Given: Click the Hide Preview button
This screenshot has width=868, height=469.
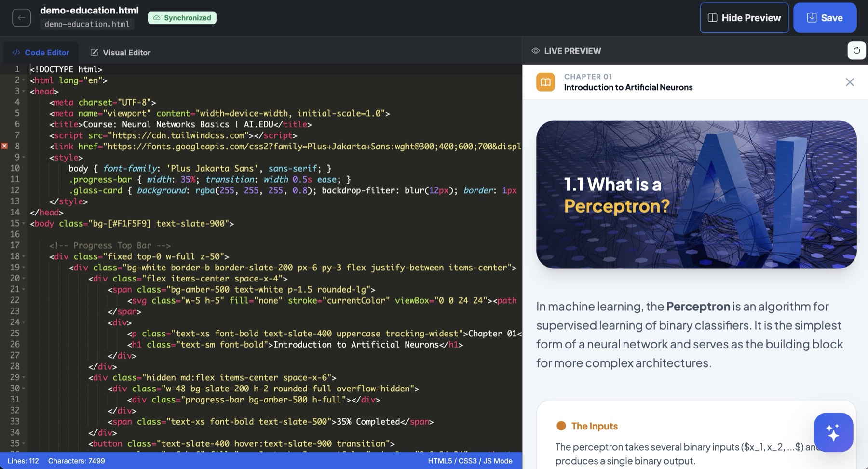Looking at the screenshot, I should coord(744,18).
